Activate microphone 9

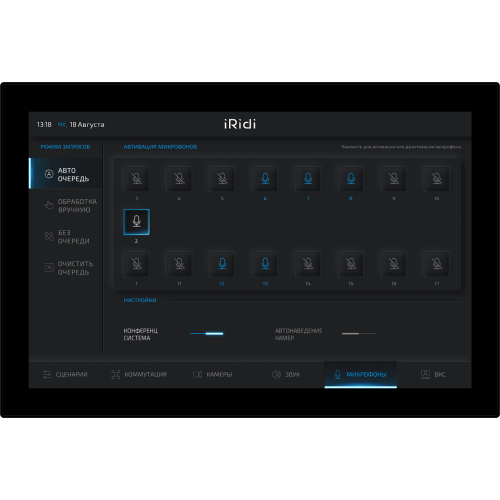tap(394, 179)
